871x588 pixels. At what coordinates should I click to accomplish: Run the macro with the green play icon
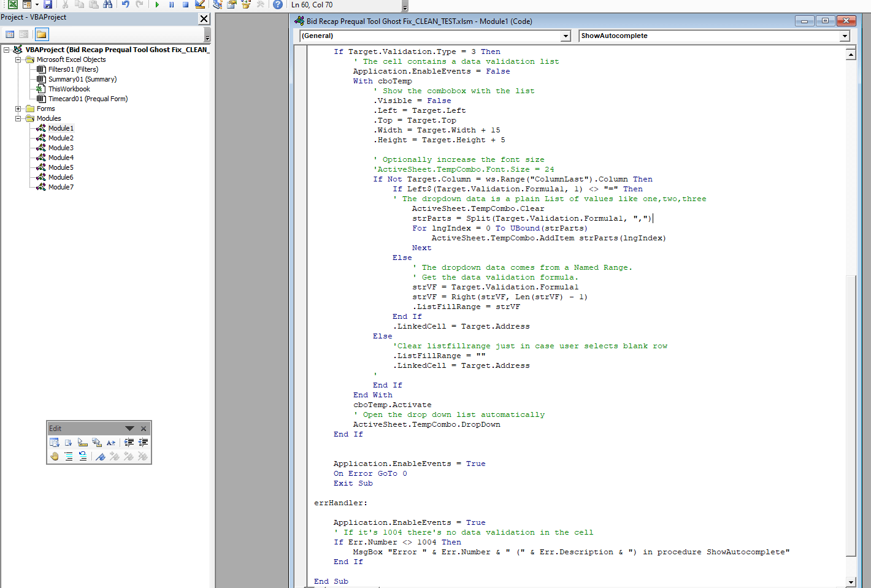click(157, 4)
